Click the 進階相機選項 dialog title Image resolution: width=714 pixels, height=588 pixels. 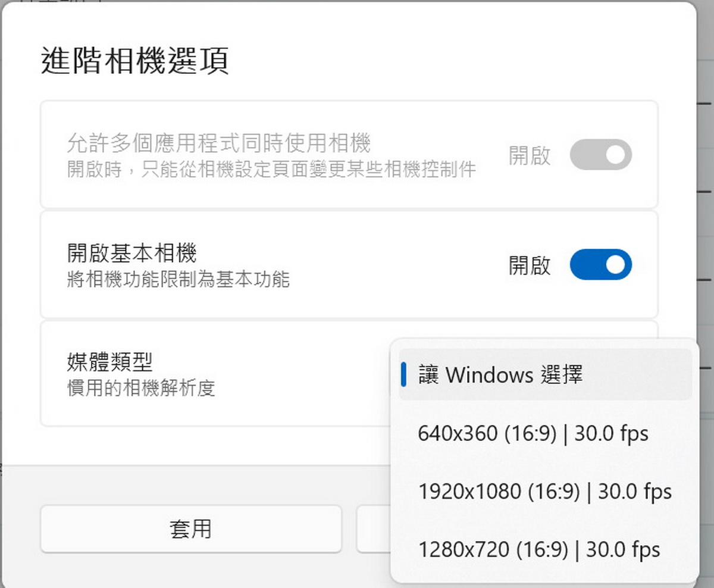135,61
